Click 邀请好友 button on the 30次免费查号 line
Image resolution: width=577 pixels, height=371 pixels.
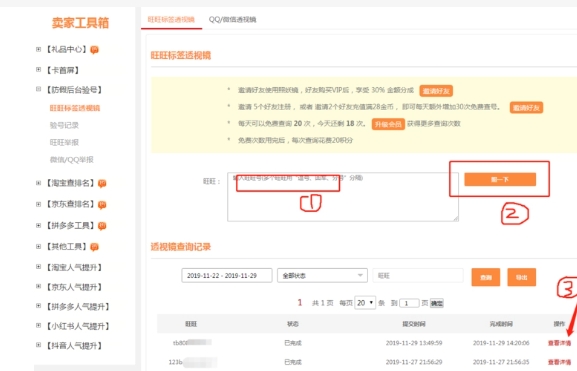tap(526, 107)
